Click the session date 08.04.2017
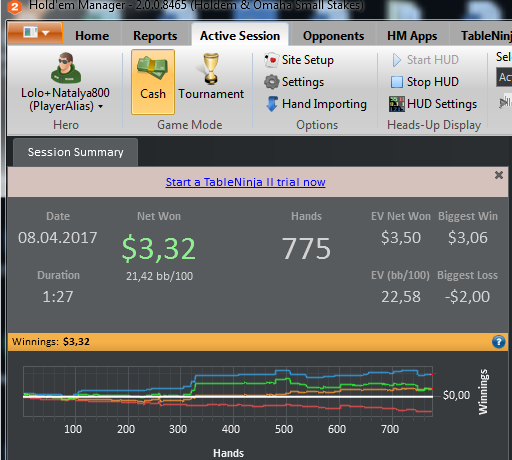 coord(58,238)
